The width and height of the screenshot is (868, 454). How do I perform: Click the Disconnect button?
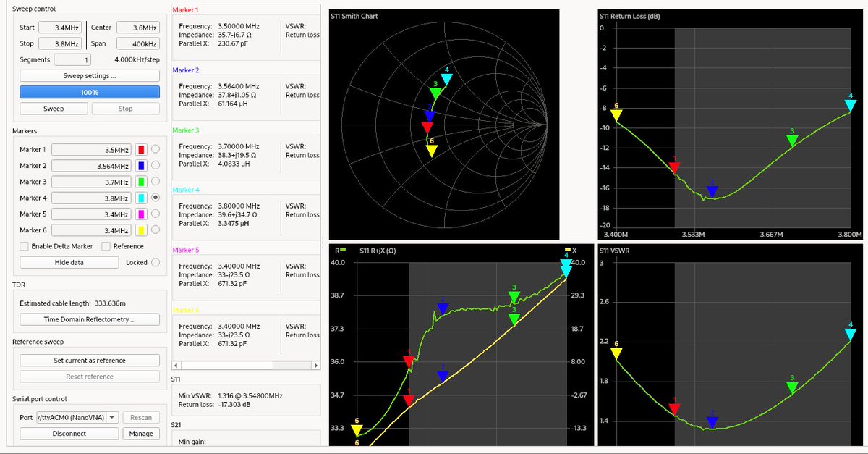(x=69, y=434)
